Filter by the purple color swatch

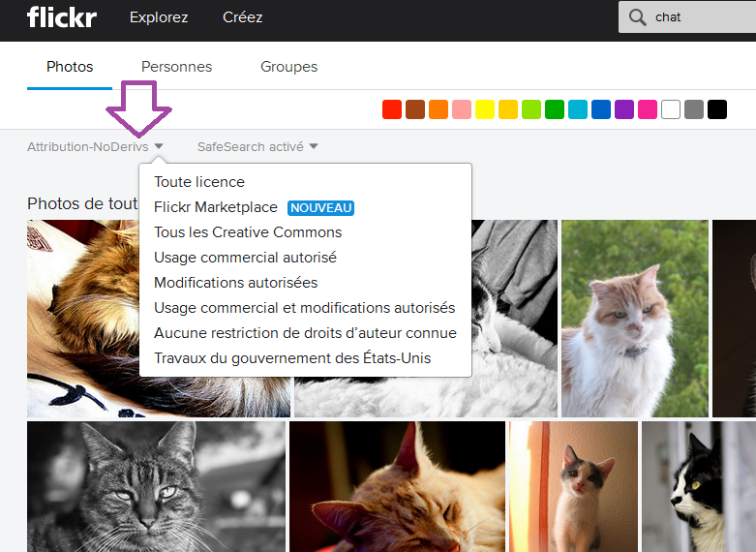624,109
